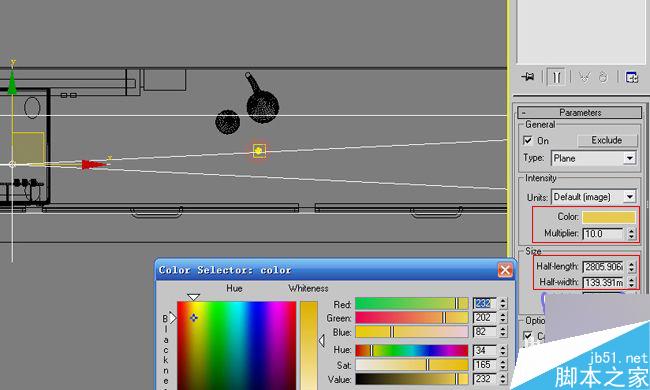Click the Half-width spinner arrows
This screenshot has width=650, height=390.
631,282
